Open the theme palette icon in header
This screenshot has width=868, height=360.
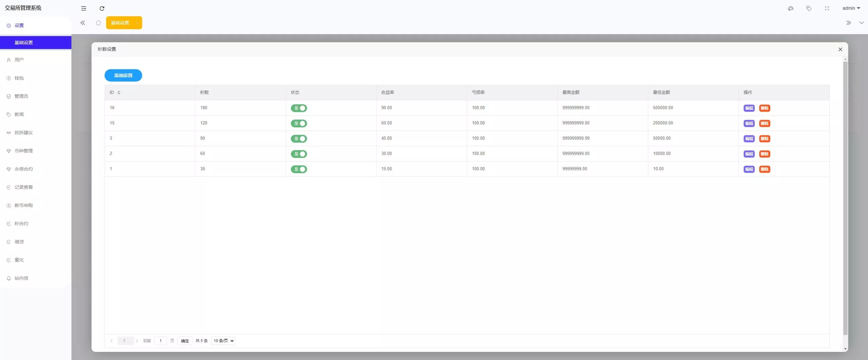[x=790, y=8]
